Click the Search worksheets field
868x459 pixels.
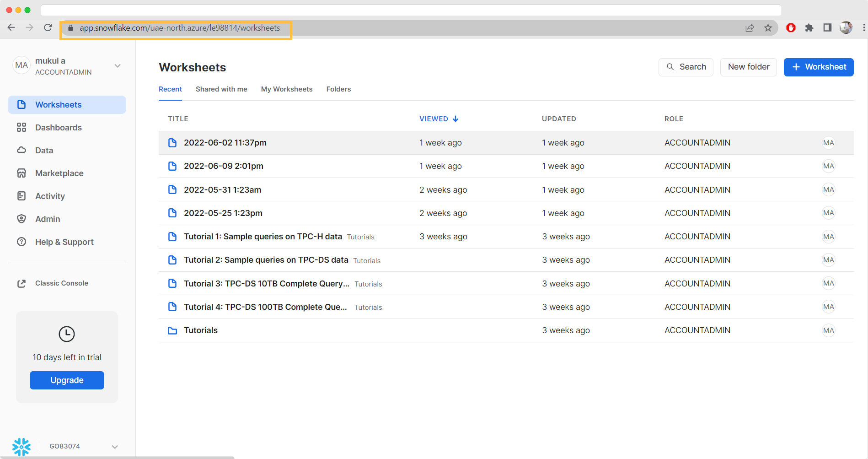pos(686,67)
